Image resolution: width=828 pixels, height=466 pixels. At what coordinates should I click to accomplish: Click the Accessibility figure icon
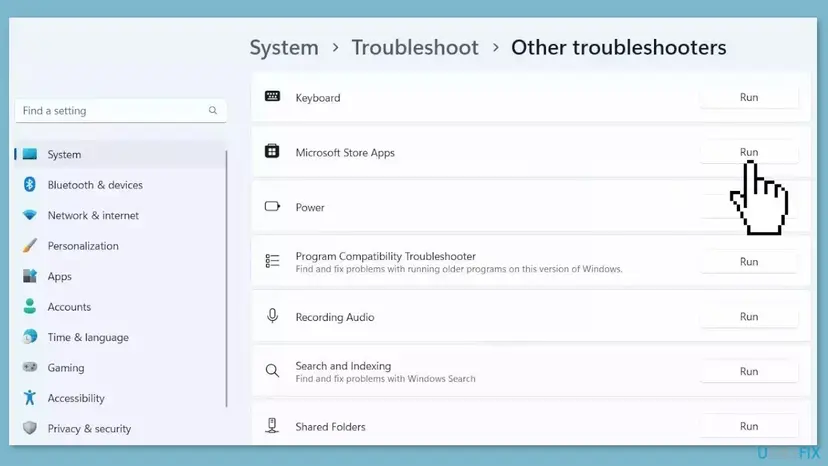30,397
